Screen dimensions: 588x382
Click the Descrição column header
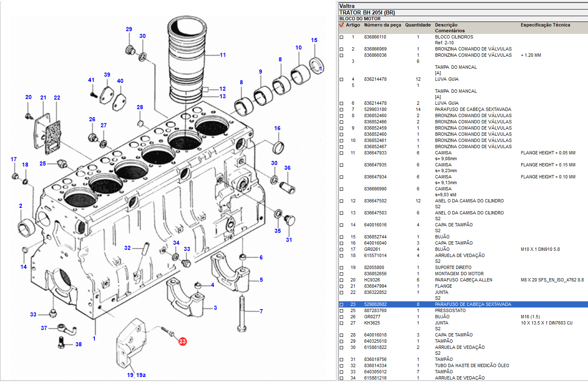446,25
